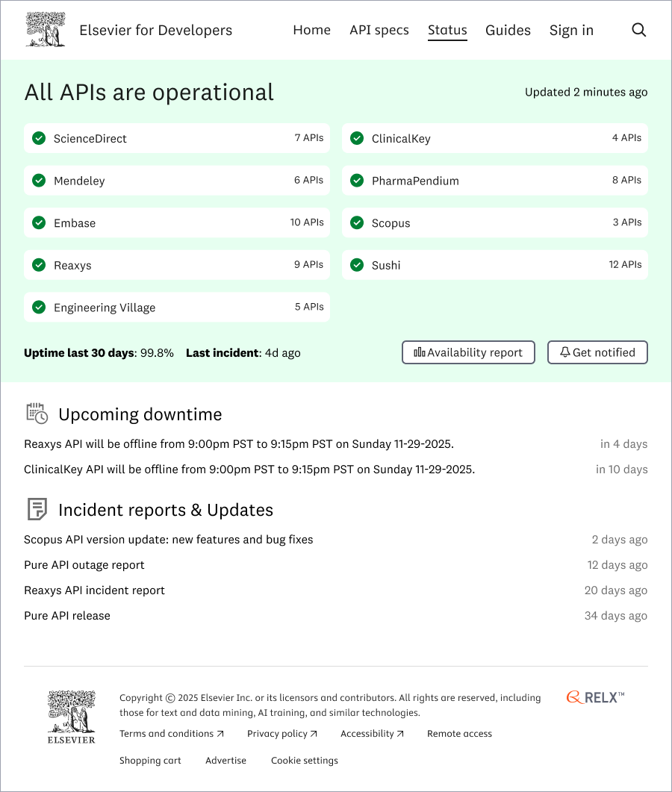Open Pure API outage report
Image resolution: width=672 pixels, height=792 pixels.
(84, 565)
